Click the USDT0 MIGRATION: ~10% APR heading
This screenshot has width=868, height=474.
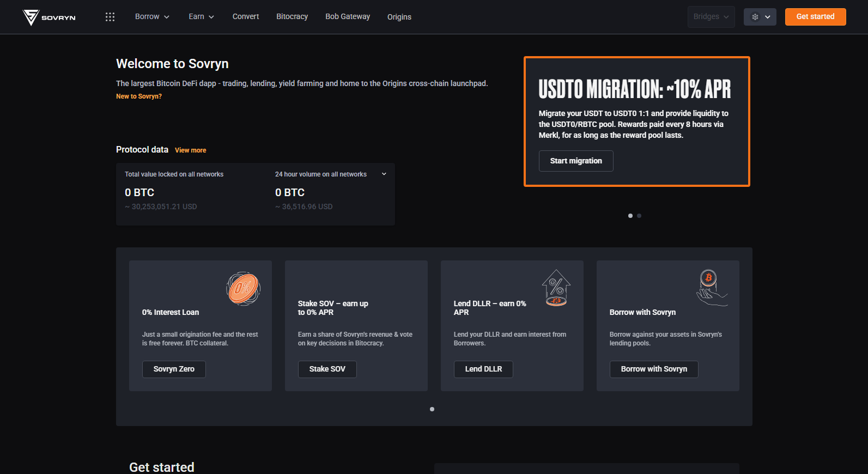(x=635, y=89)
